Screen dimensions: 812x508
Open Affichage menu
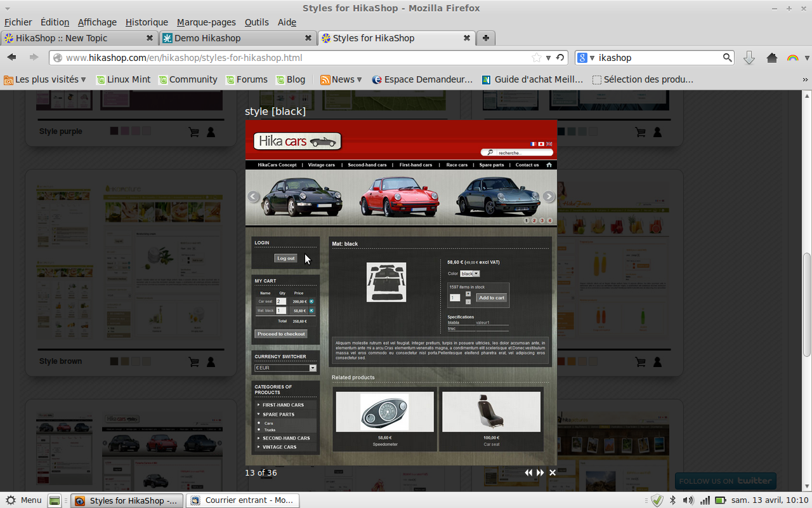click(x=97, y=22)
